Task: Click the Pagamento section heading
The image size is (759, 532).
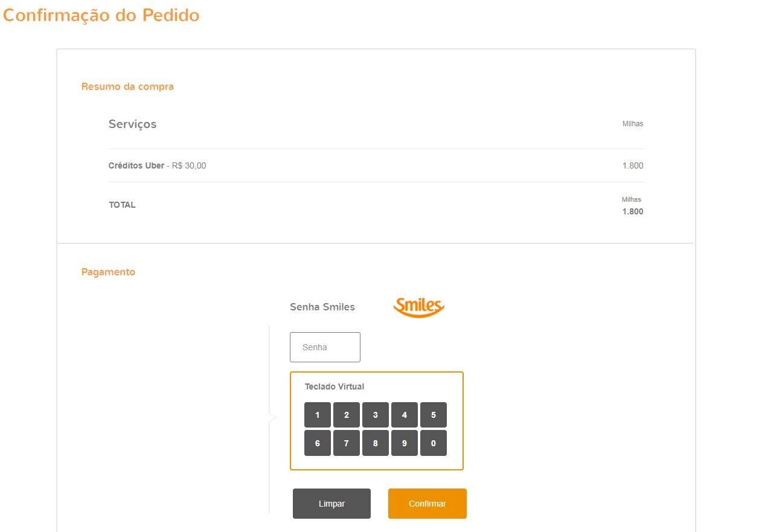Action: (108, 272)
